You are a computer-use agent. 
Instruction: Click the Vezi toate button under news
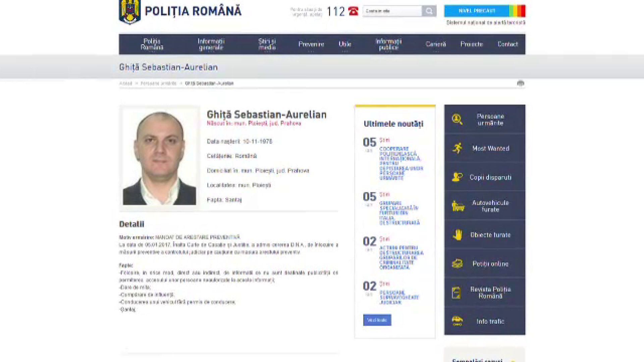tap(377, 320)
